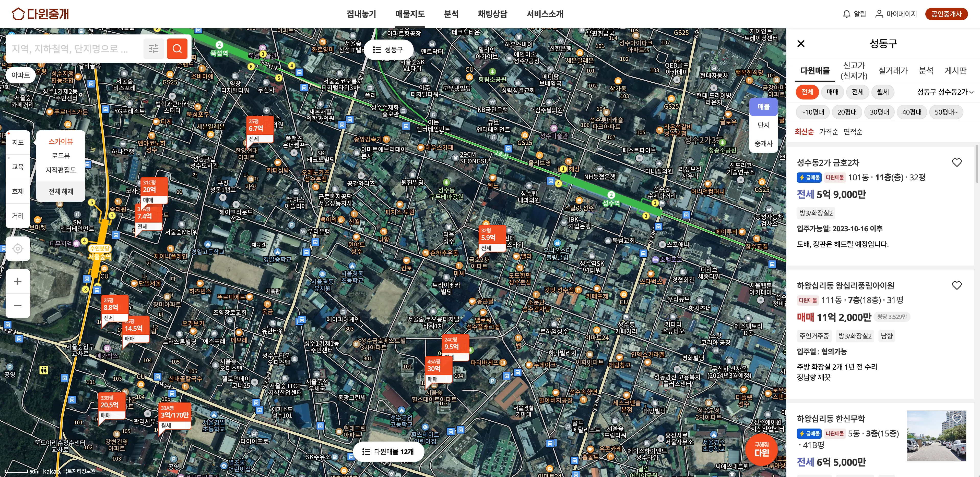This screenshot has width=980, height=477.
Task: Click the 공인중개사 button
Action: pos(946,14)
